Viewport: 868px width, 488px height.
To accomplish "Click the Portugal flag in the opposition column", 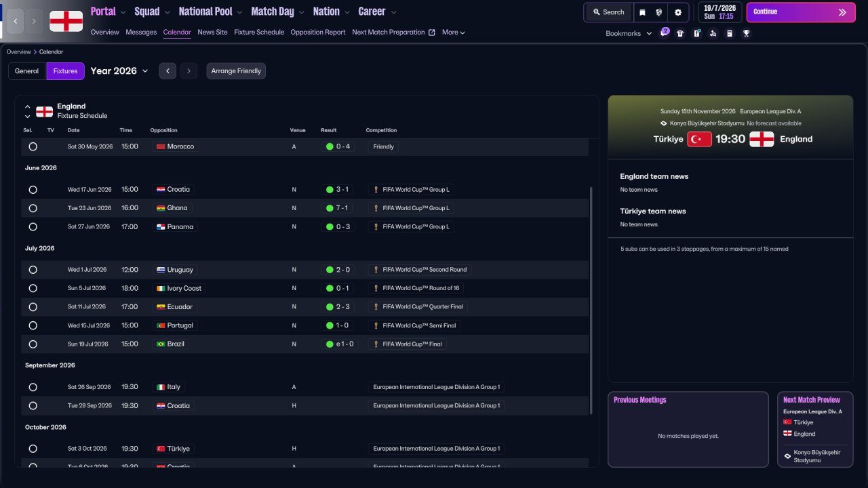I will (161, 325).
